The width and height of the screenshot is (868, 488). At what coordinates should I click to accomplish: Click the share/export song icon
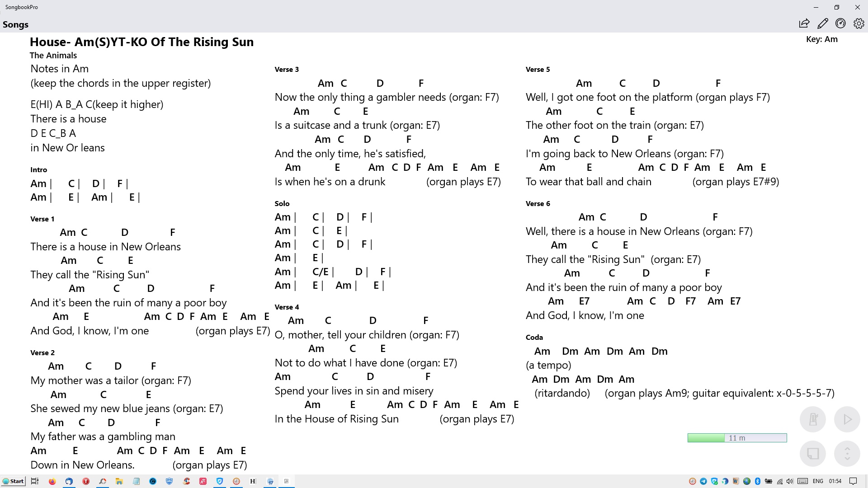804,23
